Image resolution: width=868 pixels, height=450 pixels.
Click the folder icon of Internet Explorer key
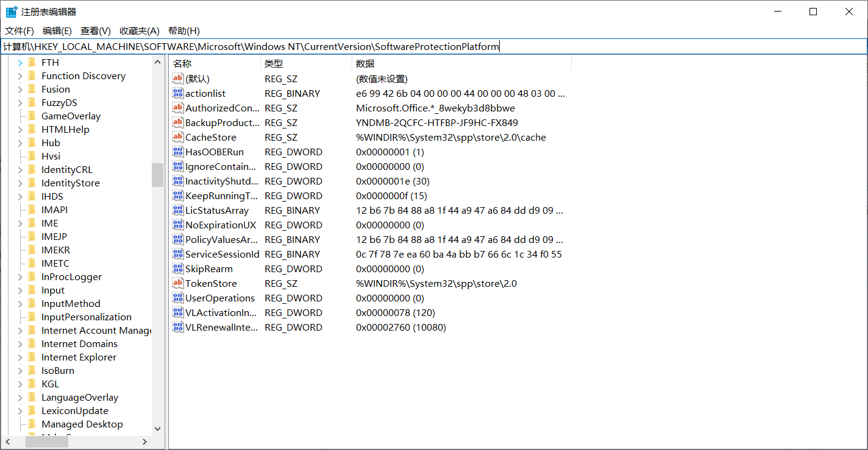[x=32, y=357]
